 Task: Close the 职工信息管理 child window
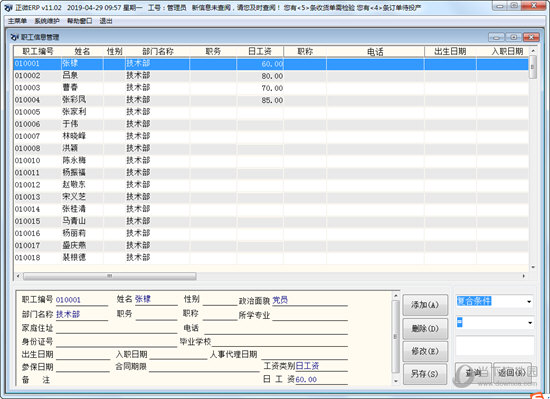531,37
